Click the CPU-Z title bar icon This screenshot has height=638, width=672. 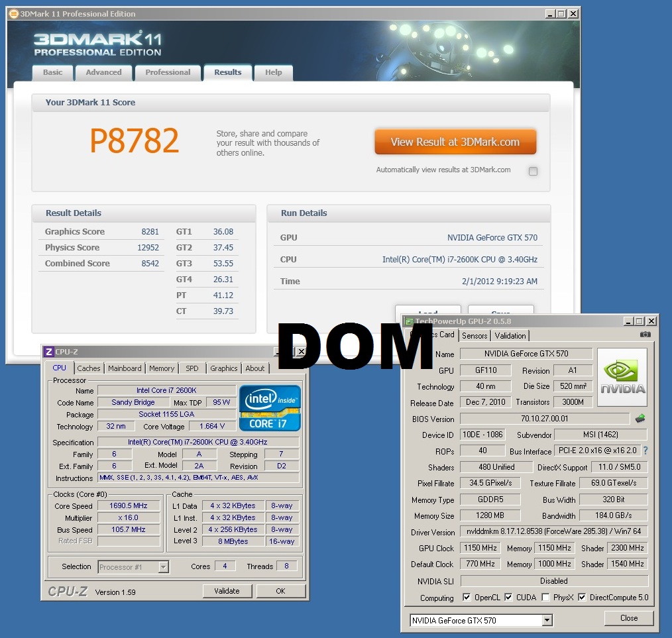click(x=48, y=352)
